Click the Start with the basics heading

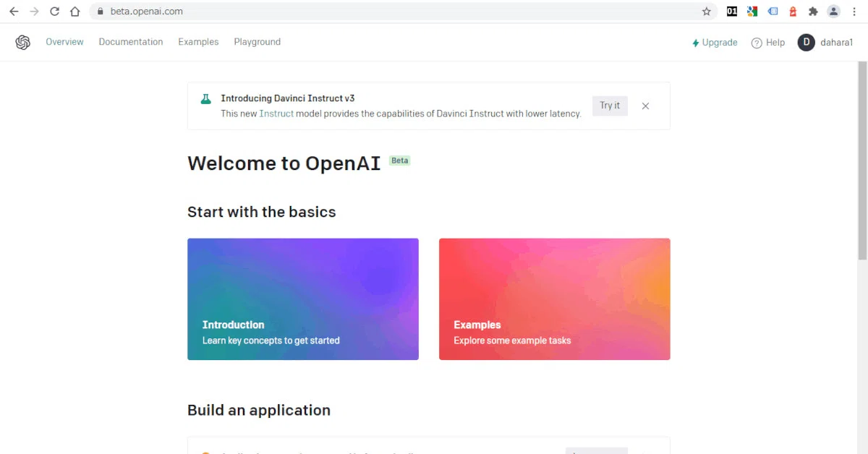click(262, 212)
